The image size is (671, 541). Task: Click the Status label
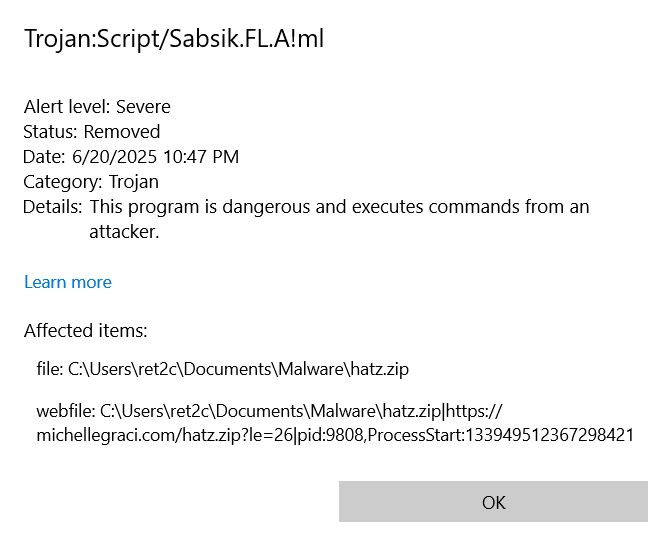[x=50, y=132]
